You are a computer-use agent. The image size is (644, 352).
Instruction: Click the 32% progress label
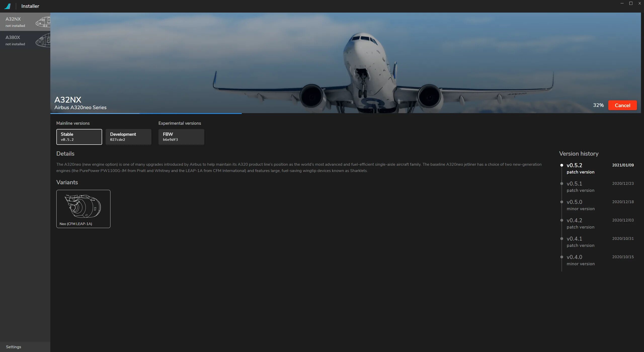598,105
